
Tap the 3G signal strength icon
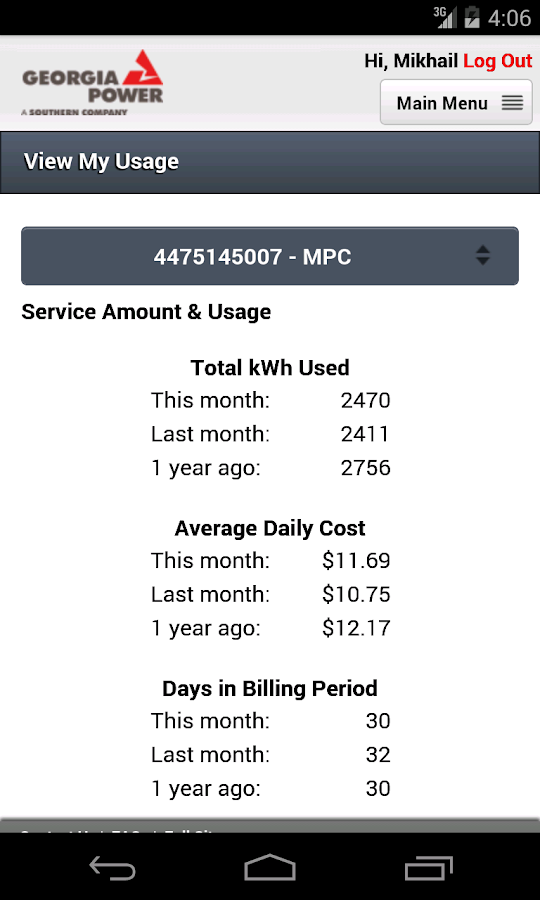(x=445, y=17)
